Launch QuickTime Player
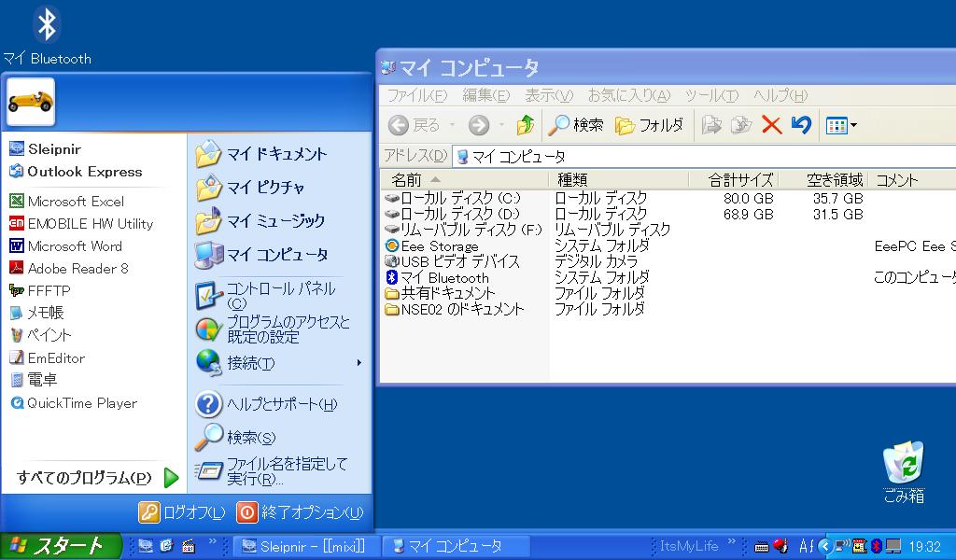The image size is (956, 560). pos(74,403)
